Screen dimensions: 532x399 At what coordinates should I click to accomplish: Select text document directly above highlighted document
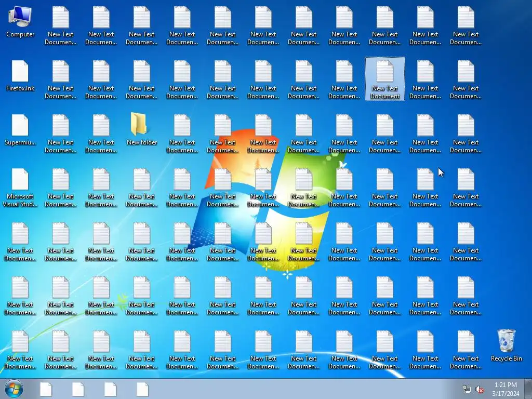[385, 25]
